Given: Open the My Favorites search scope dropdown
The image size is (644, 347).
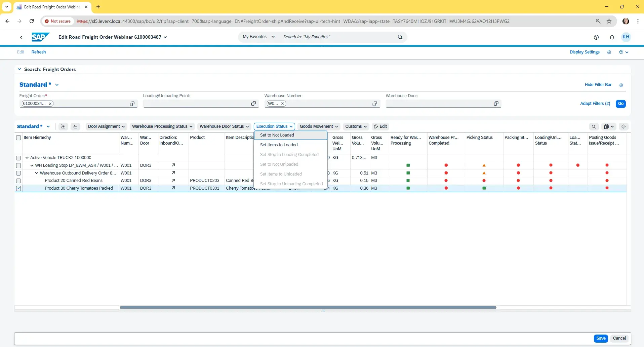Looking at the screenshot, I should pos(258,37).
